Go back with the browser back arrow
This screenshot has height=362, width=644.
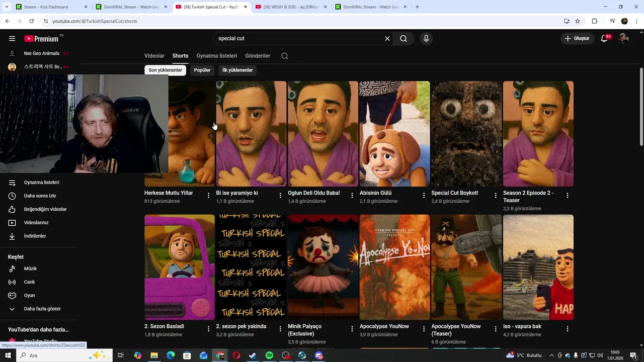[x=7, y=21]
